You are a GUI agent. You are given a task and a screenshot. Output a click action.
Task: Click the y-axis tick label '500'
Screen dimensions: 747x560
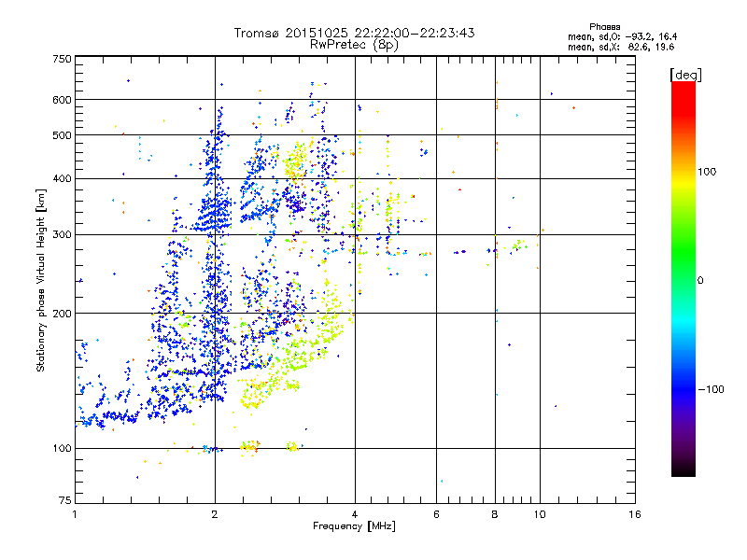(62, 135)
